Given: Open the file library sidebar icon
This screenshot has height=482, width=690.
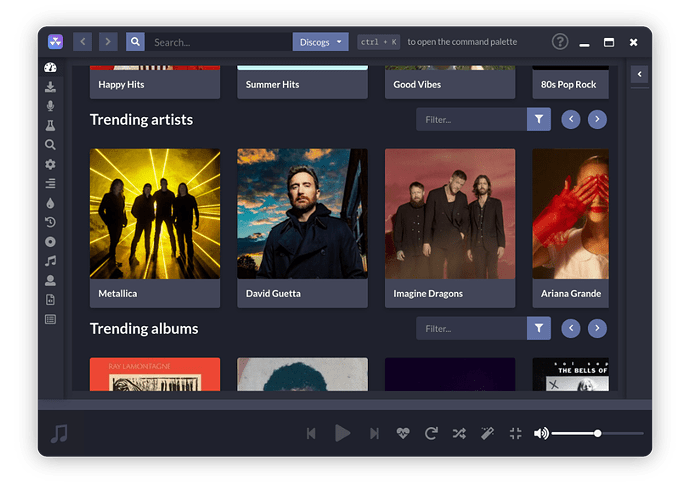Looking at the screenshot, I should click(50, 300).
